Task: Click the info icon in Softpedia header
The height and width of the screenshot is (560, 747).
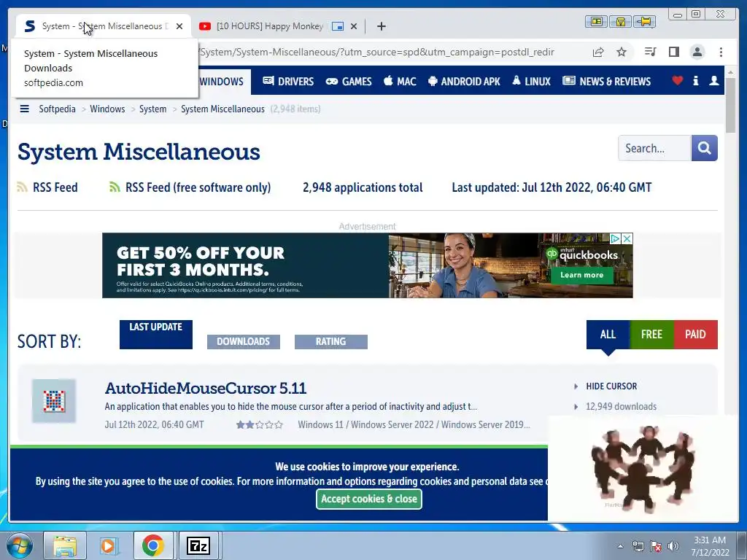Action: pyautogui.click(x=695, y=80)
